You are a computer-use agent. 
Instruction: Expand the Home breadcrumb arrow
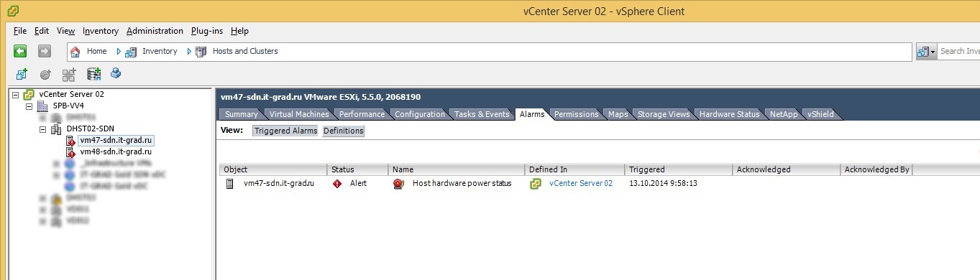click(x=119, y=52)
